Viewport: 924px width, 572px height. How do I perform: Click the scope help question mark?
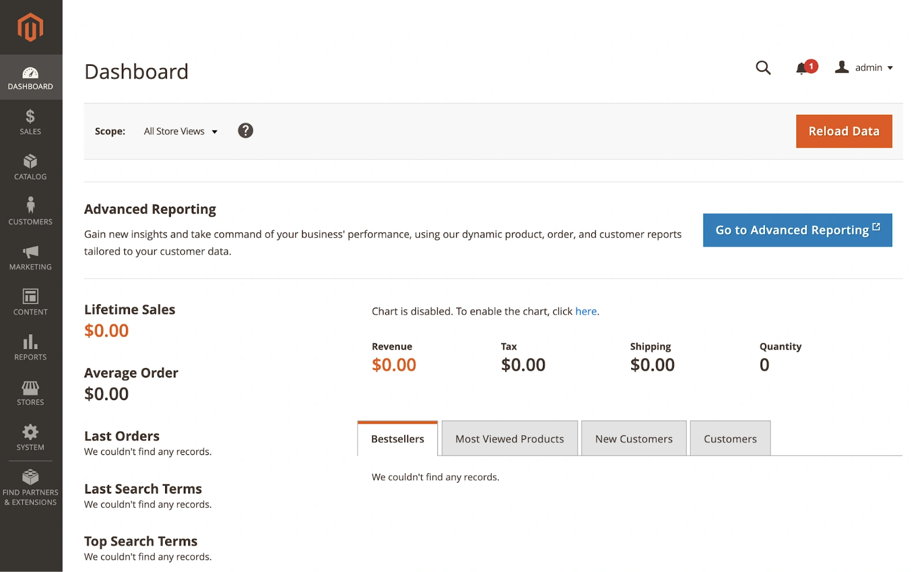[245, 130]
